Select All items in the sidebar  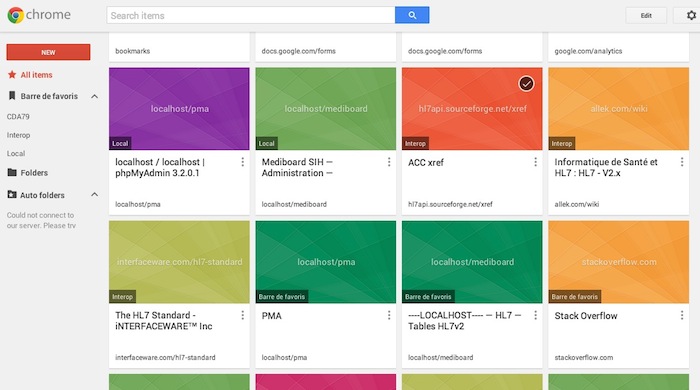36,75
